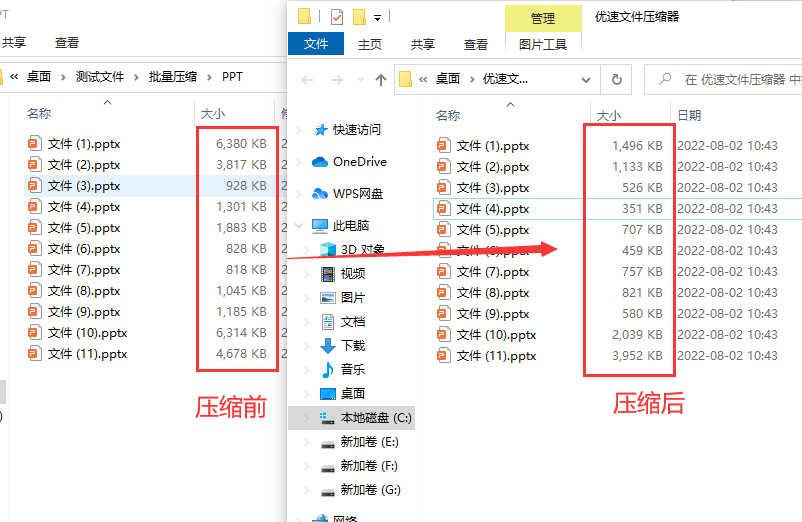The height and width of the screenshot is (522, 802).
Task: Open 查看 tab in left PPT window
Action: [66, 42]
